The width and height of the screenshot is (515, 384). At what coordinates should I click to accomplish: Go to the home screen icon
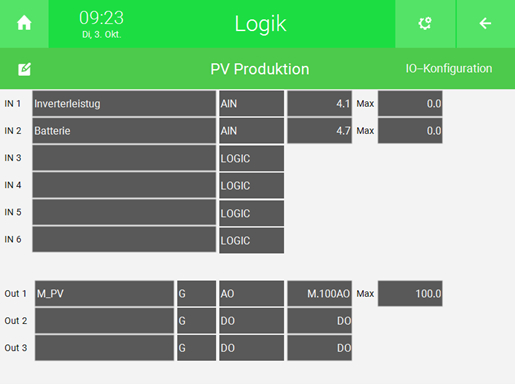(24, 23)
